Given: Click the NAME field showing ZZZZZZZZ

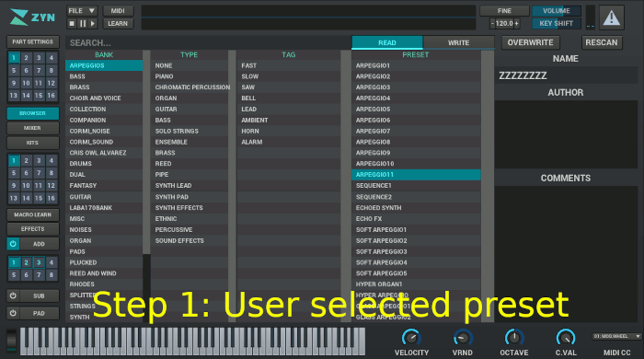Looking at the screenshot, I should (x=566, y=75).
